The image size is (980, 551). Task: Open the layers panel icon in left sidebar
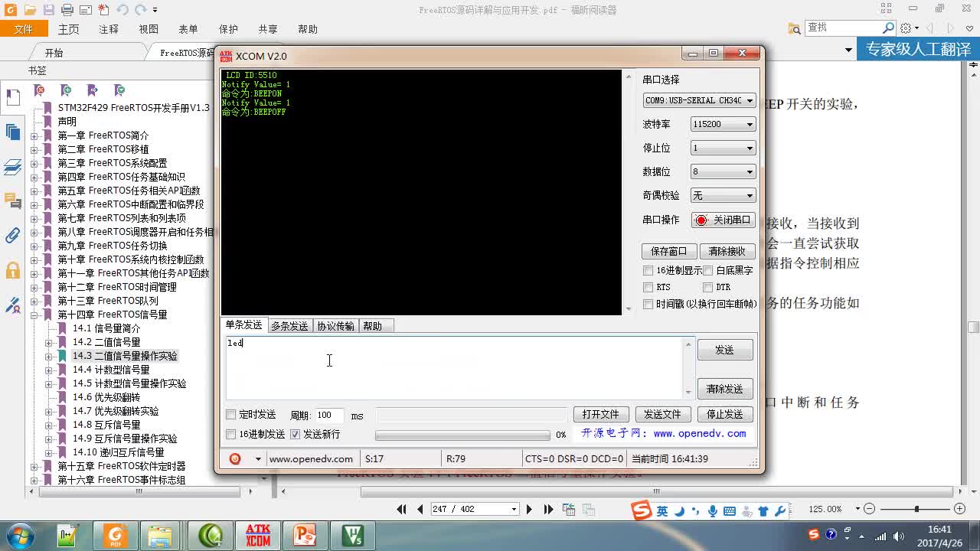pos(13,167)
